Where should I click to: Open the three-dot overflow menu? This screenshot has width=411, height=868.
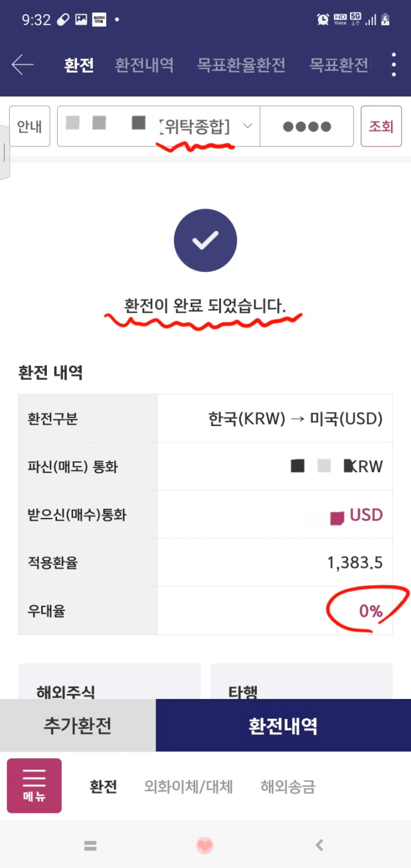pyautogui.click(x=394, y=65)
